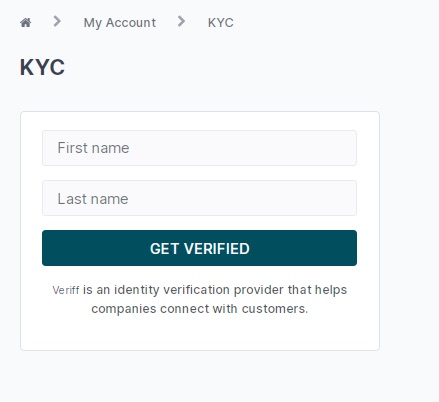
Task: Focus the Last name input field
Action: point(199,198)
